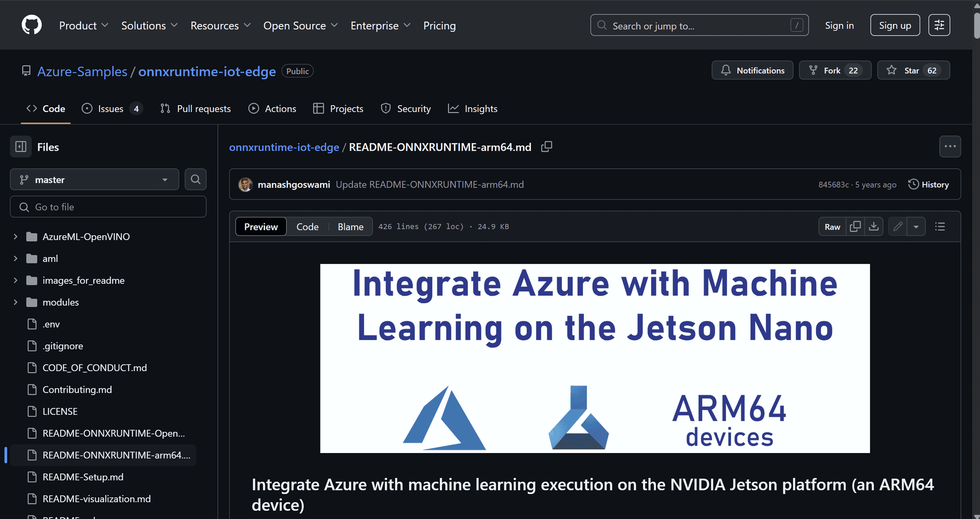Click the pencil edit file icon
The width and height of the screenshot is (980, 519).
click(x=898, y=226)
